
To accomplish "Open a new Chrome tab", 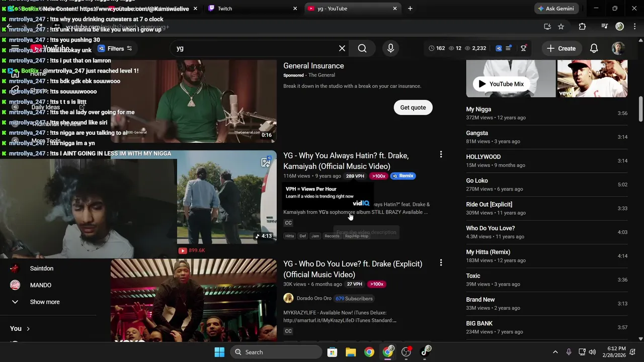I will [x=410, y=9].
